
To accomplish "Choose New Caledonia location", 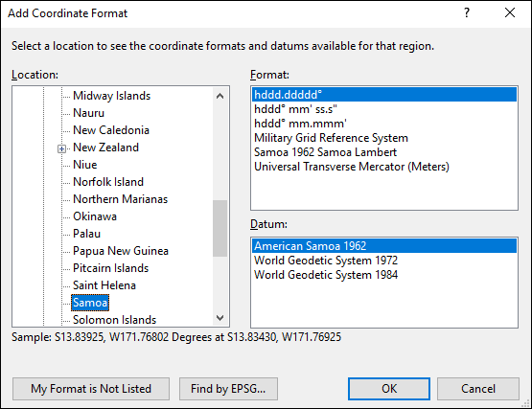I will 111,130.
